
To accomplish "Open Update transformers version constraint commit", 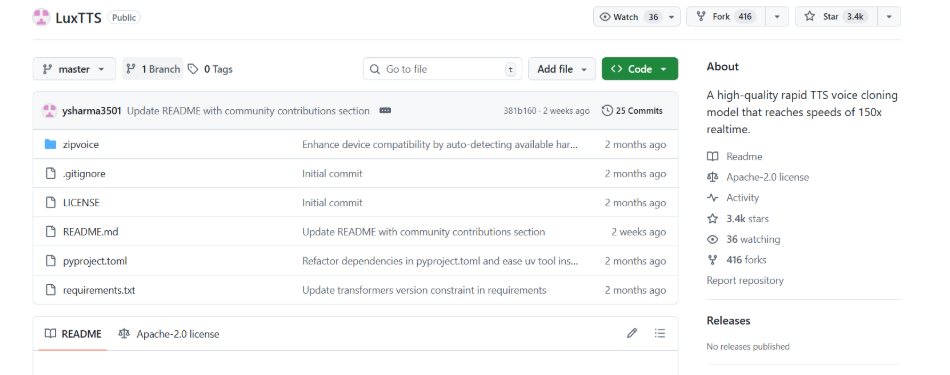I will pyautogui.click(x=424, y=290).
